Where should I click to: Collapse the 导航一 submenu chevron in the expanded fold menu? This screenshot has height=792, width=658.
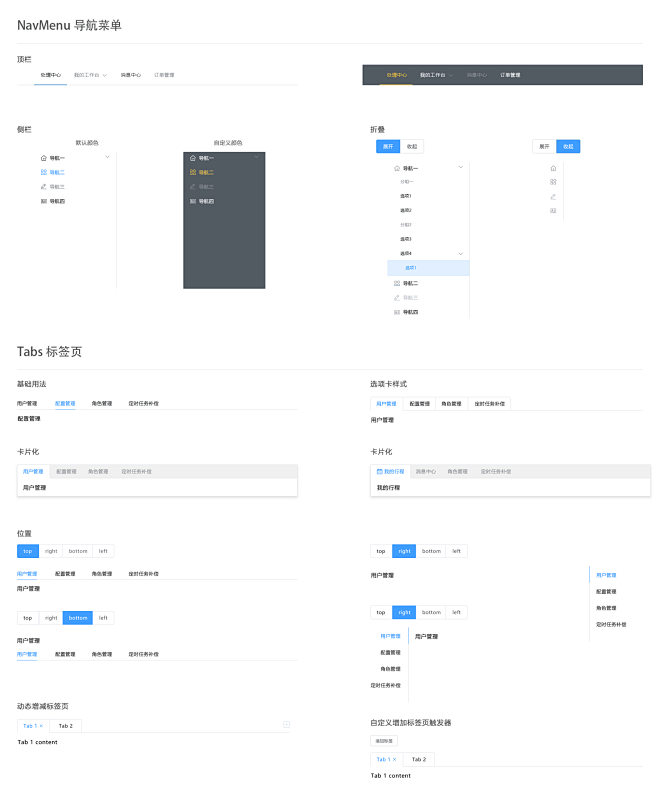point(460,167)
